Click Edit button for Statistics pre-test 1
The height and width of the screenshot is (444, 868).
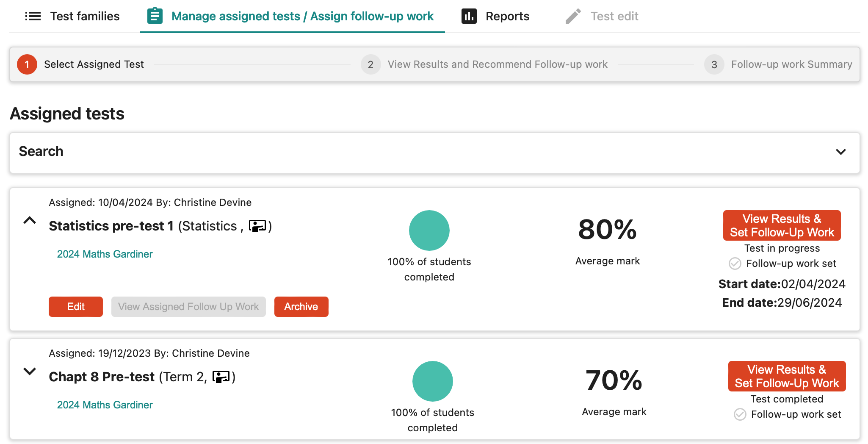coord(76,307)
